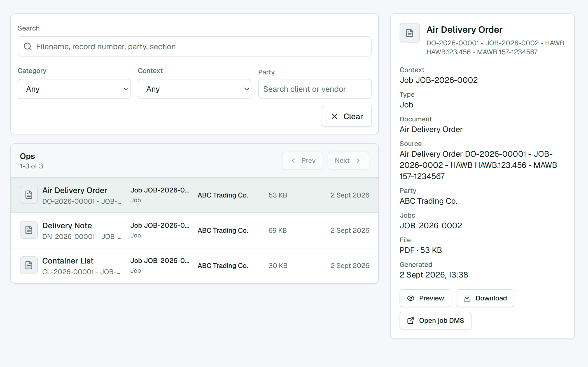The height and width of the screenshot is (367, 588).
Task: Click the 30 KB size cell
Action: coord(278,266)
